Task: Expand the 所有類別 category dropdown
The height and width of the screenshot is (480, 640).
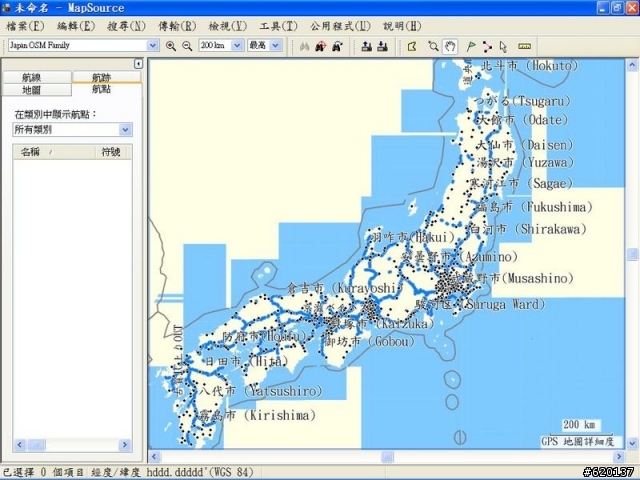Action: [125, 130]
